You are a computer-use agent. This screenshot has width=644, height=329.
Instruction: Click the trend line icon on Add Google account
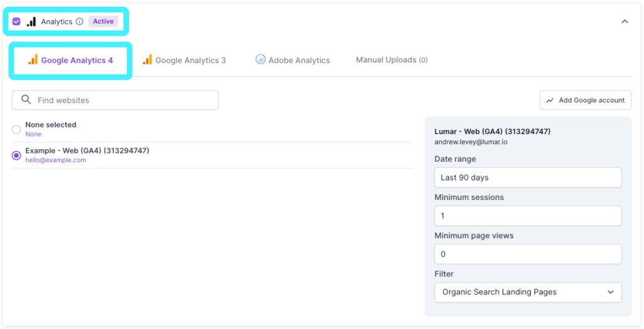click(550, 100)
